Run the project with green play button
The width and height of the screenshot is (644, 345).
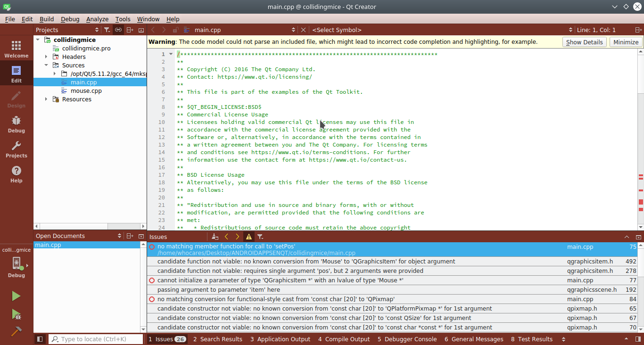[16, 296]
